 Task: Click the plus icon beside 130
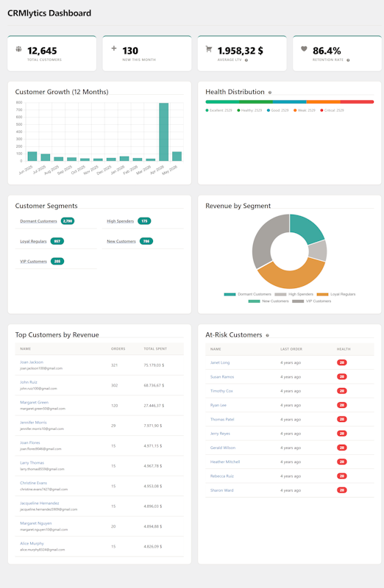(x=114, y=49)
